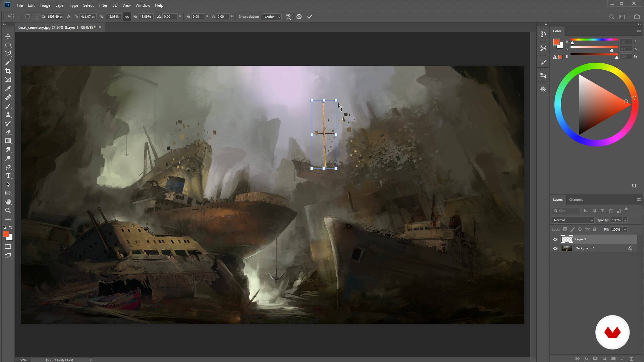644x362 pixels.
Task: Click the X position input field
Action: pos(55,16)
